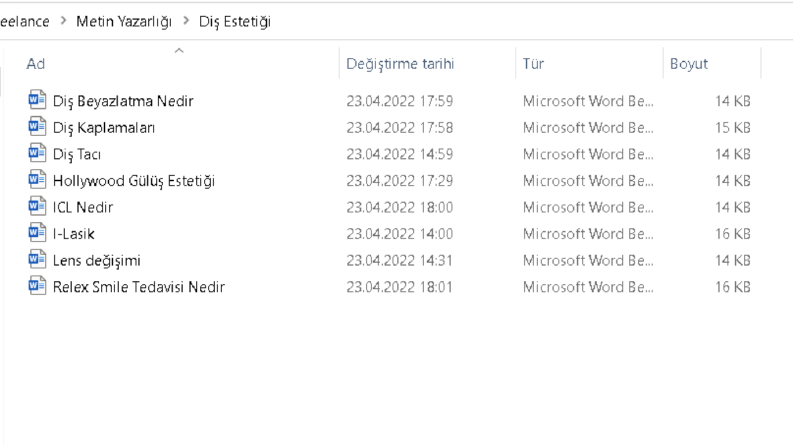Select file name Hollywood Gülüş Estetiği
Screen dimensions: 793x446
134,181
